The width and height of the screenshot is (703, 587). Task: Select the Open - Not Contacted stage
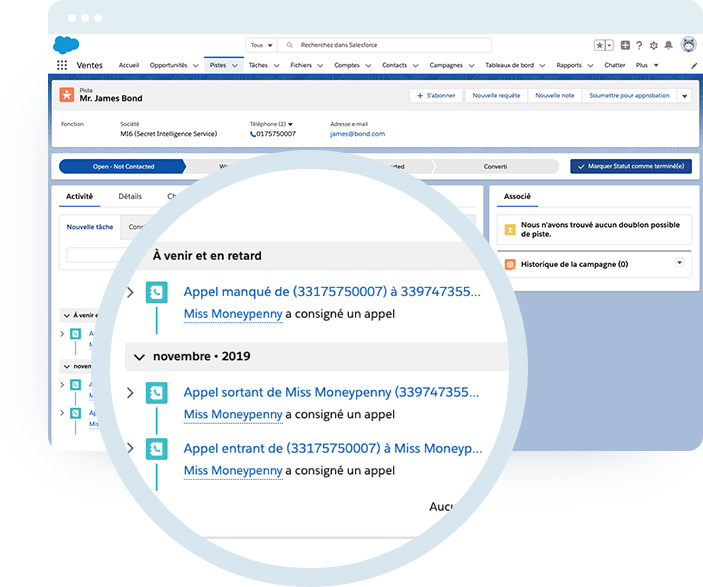[123, 166]
